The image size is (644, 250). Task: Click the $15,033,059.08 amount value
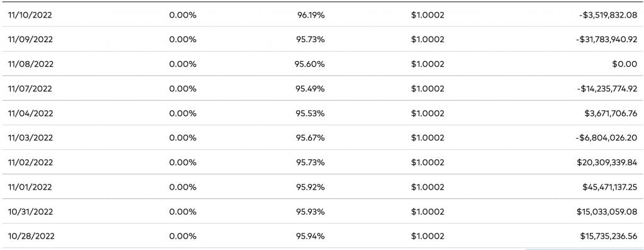click(x=607, y=212)
